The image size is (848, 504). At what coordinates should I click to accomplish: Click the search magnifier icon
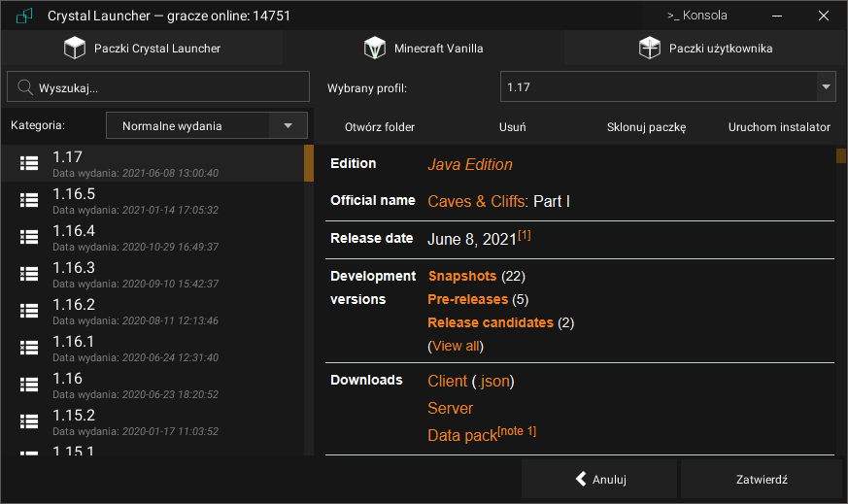pos(25,87)
